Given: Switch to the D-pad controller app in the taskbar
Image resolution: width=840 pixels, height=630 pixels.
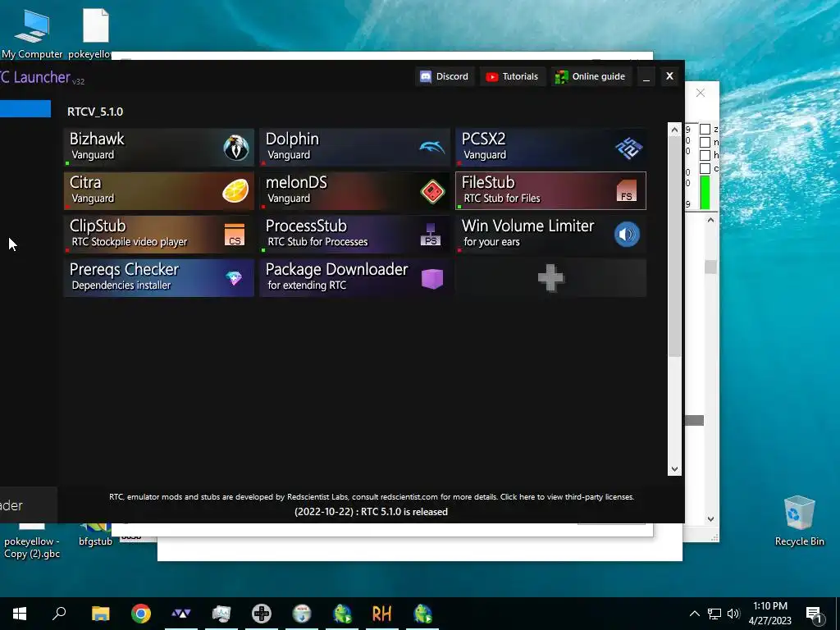Looking at the screenshot, I should [x=262, y=614].
